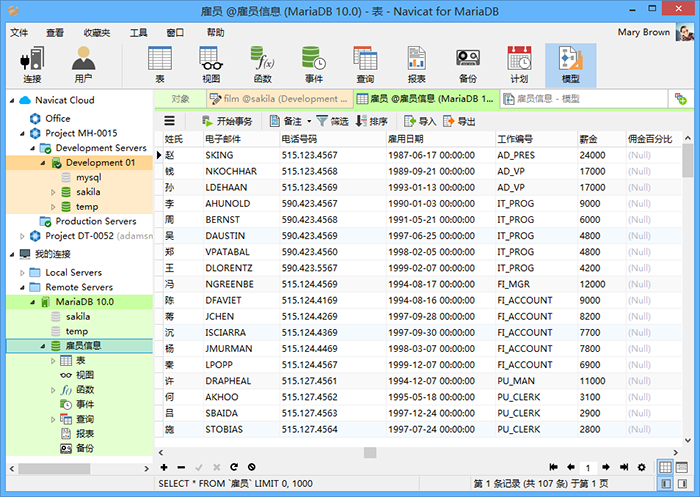Screen dimensions: 700x497
Task: Open the 工具 menu
Action: pyautogui.click(x=138, y=33)
